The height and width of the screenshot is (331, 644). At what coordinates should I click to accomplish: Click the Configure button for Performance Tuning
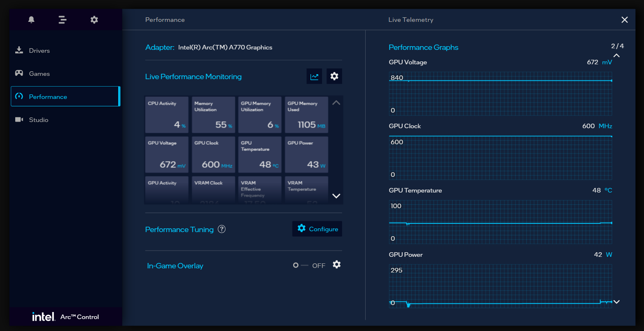317,229
